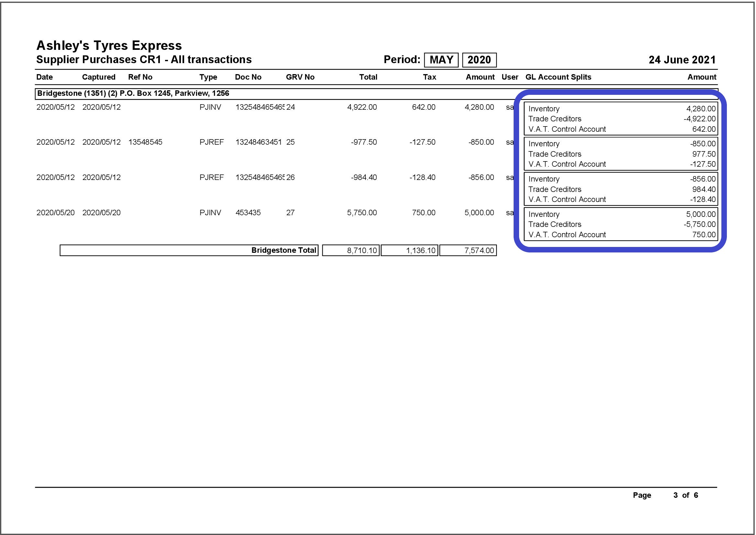Click the 8,710.10 total value box

click(x=351, y=251)
